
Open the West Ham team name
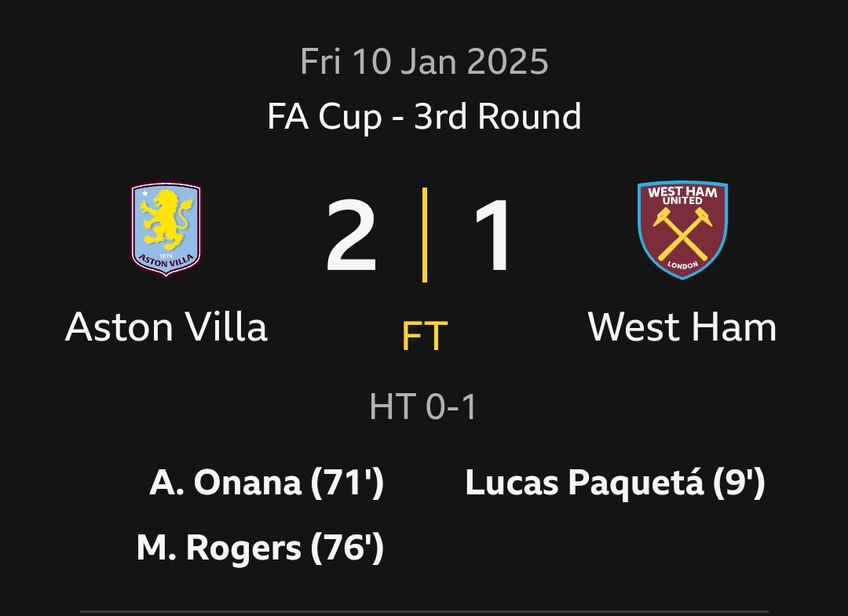682,327
